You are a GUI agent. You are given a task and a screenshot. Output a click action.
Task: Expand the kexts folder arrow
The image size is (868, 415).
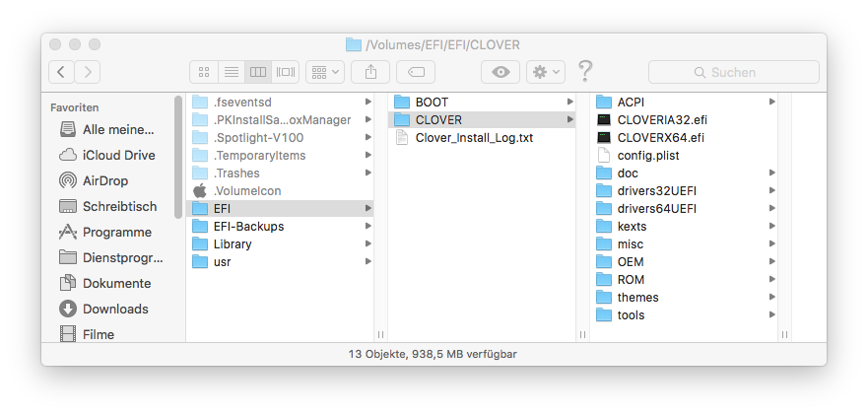[771, 226]
